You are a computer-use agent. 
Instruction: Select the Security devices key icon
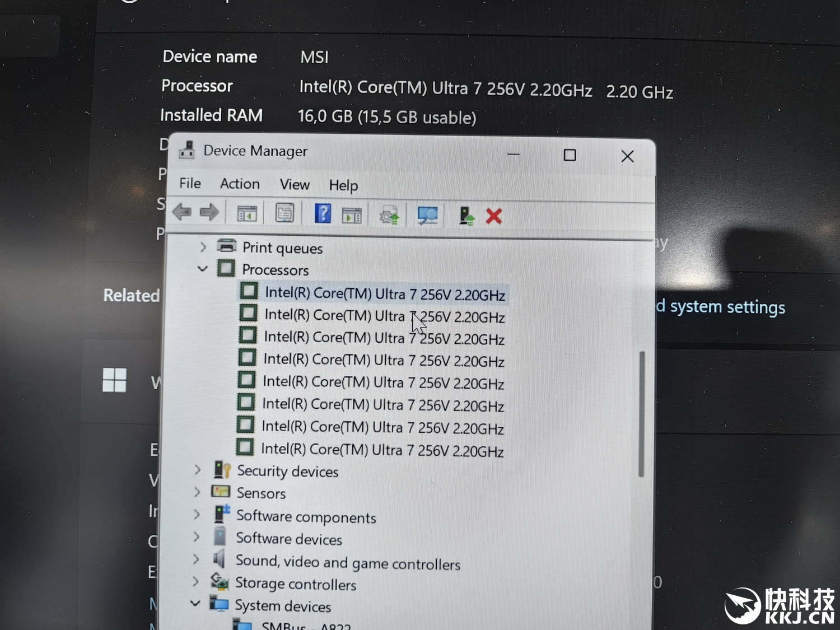click(x=222, y=470)
